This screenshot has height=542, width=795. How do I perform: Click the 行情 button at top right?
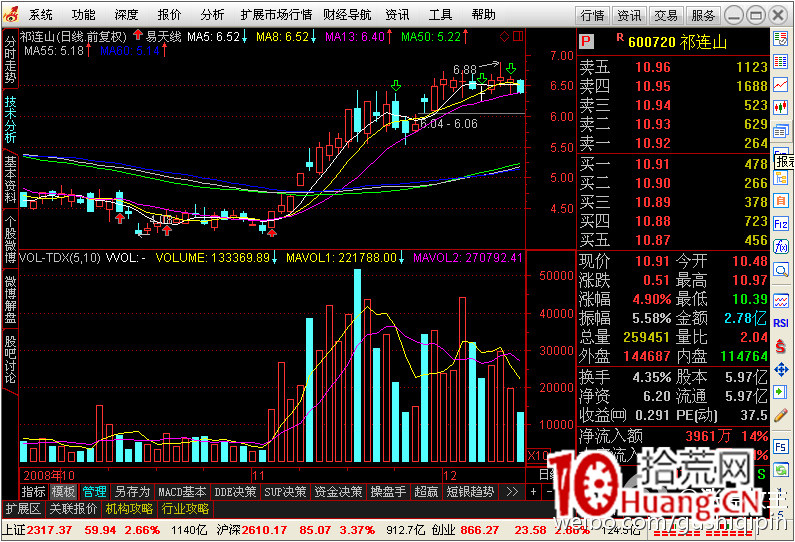[593, 16]
